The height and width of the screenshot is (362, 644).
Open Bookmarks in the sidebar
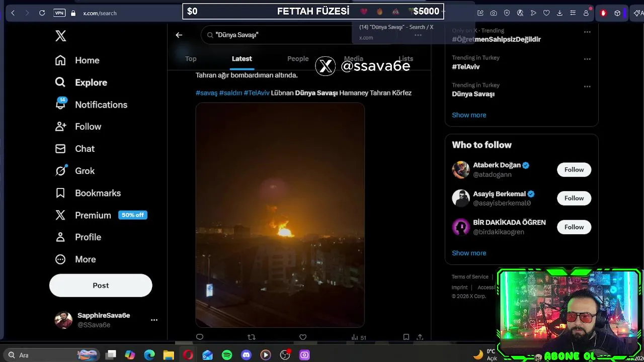click(x=88, y=193)
